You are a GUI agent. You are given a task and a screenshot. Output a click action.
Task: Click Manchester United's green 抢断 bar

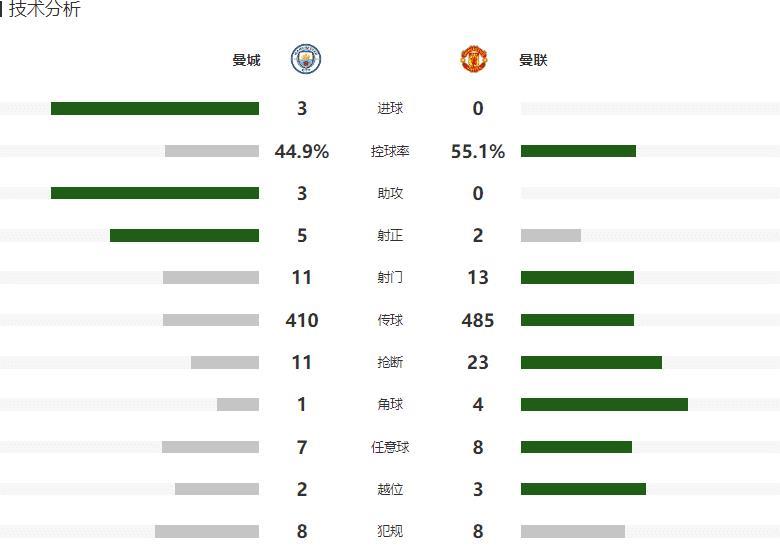click(591, 363)
